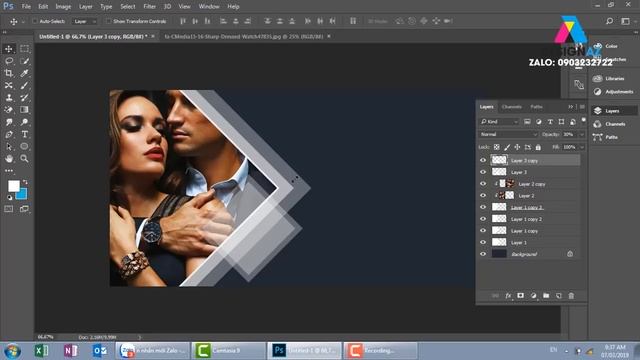Open Excel from the taskbar

41,351
